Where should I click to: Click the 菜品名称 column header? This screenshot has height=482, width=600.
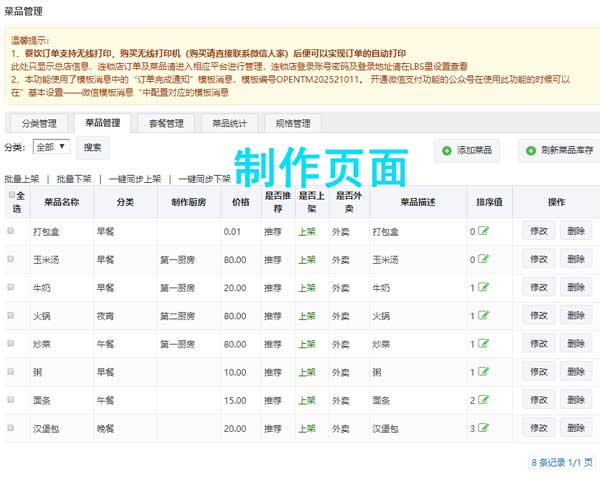pos(62,202)
